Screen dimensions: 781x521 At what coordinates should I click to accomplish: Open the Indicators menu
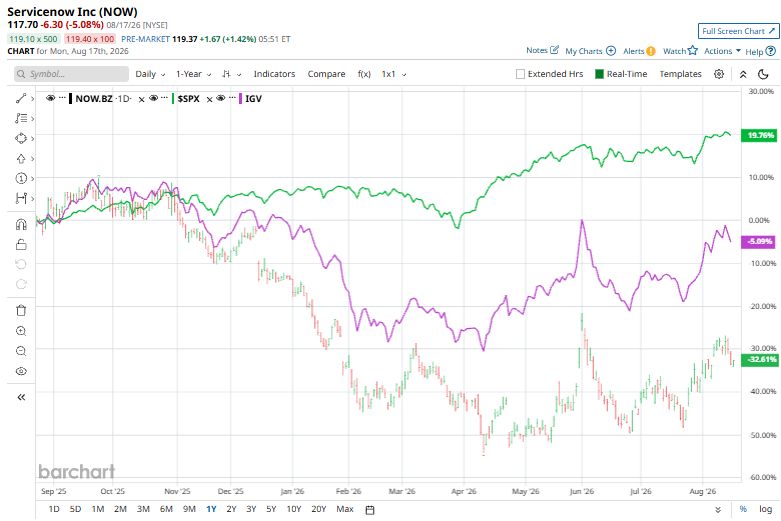[274, 74]
